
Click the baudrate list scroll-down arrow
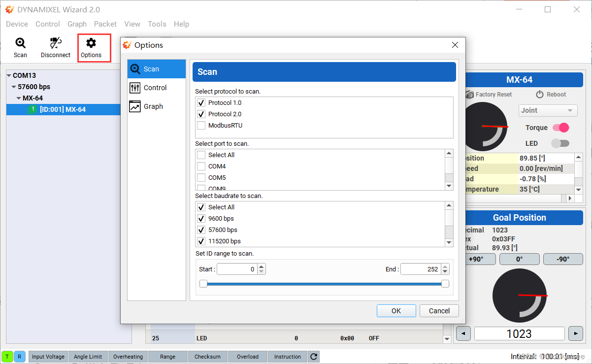coord(449,242)
